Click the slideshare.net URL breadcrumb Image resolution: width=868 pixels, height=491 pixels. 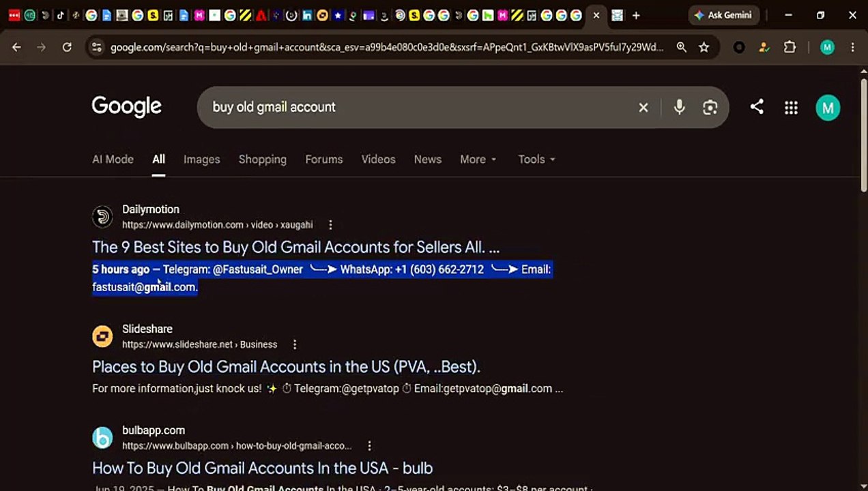[x=199, y=344]
